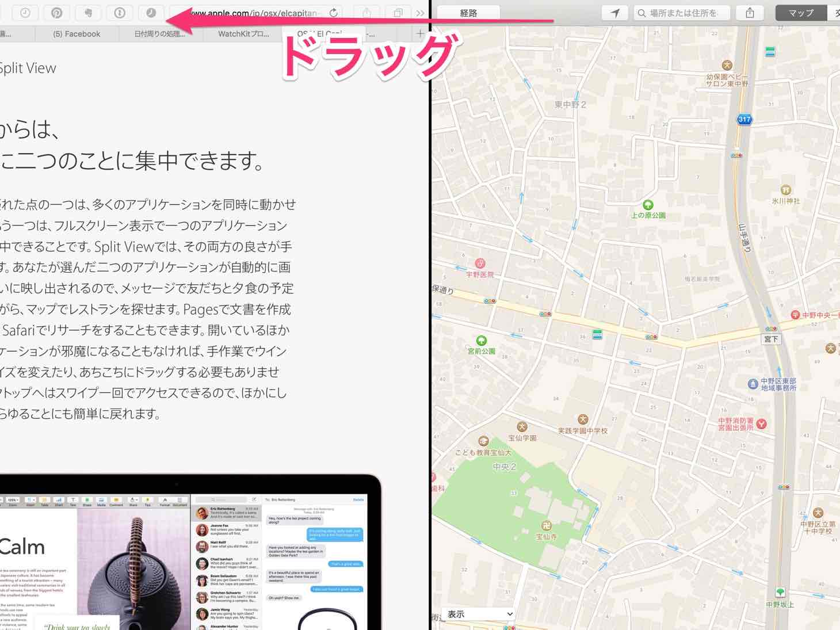Click the 氷川神社 shrine marker

click(x=785, y=190)
